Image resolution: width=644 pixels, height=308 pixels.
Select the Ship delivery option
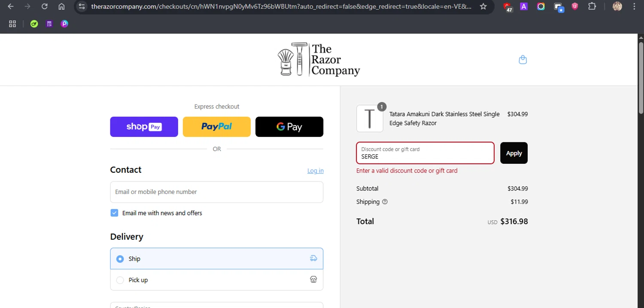coord(217,259)
